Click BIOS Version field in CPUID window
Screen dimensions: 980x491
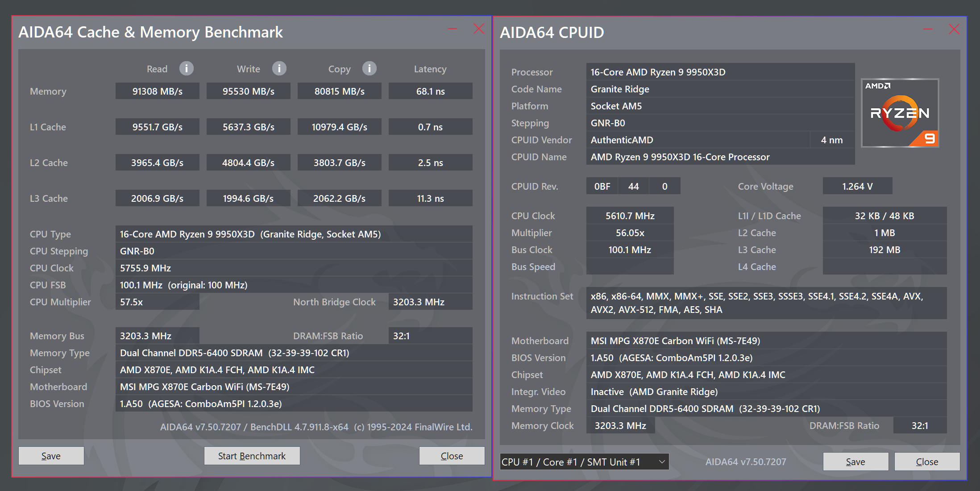[x=766, y=358]
